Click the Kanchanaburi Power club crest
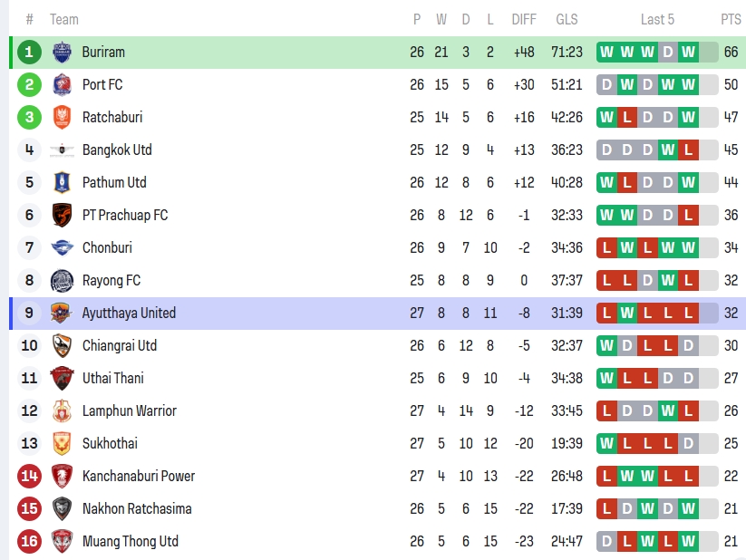Viewport: 746px width, 560px height. [62, 476]
